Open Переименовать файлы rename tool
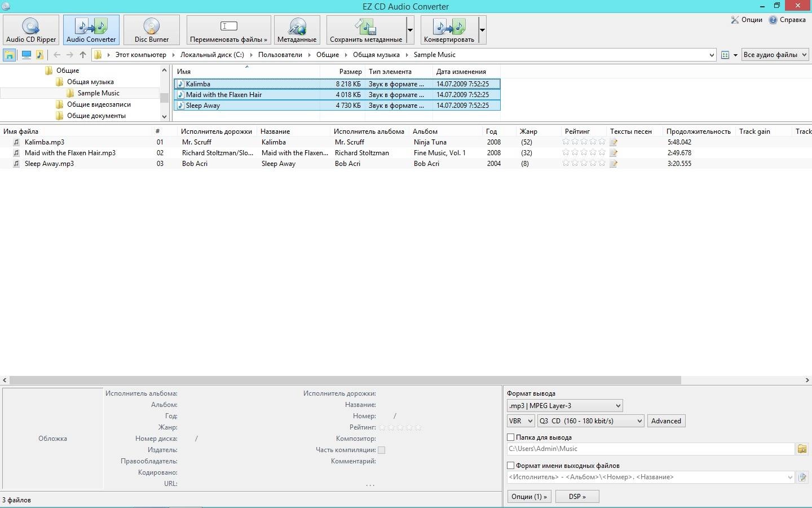Image resolution: width=812 pixels, height=508 pixels. [x=228, y=30]
